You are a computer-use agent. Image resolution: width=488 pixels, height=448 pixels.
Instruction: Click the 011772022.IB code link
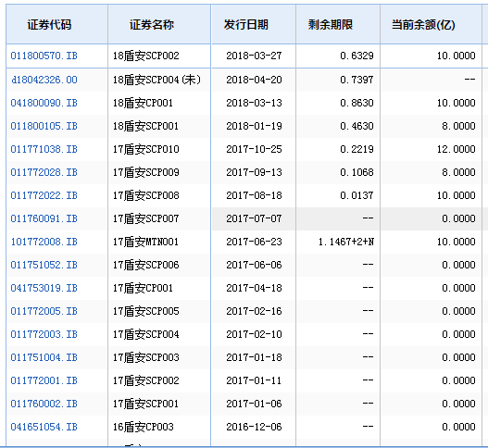[x=44, y=195]
